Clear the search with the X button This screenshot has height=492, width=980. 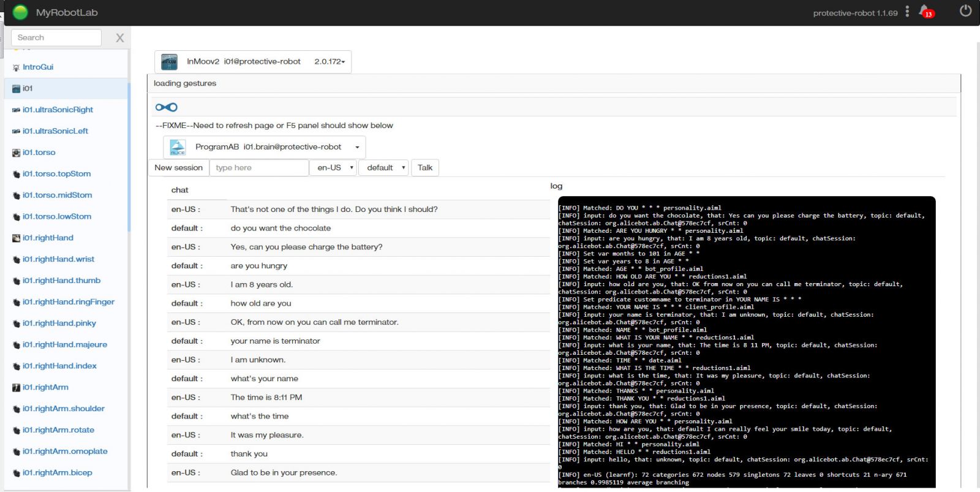(x=120, y=38)
